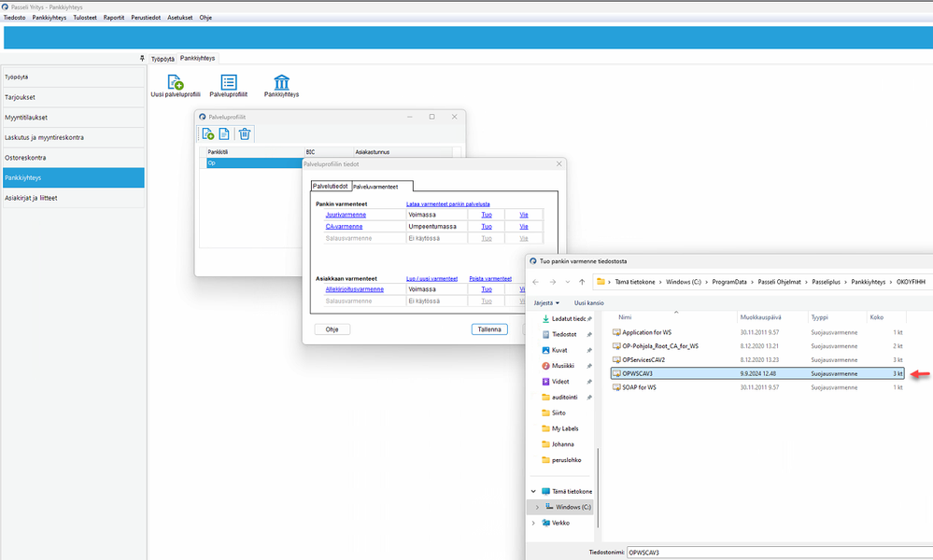Go back with the file dialog back arrow
This screenshot has height=560, width=933.
coord(535,282)
